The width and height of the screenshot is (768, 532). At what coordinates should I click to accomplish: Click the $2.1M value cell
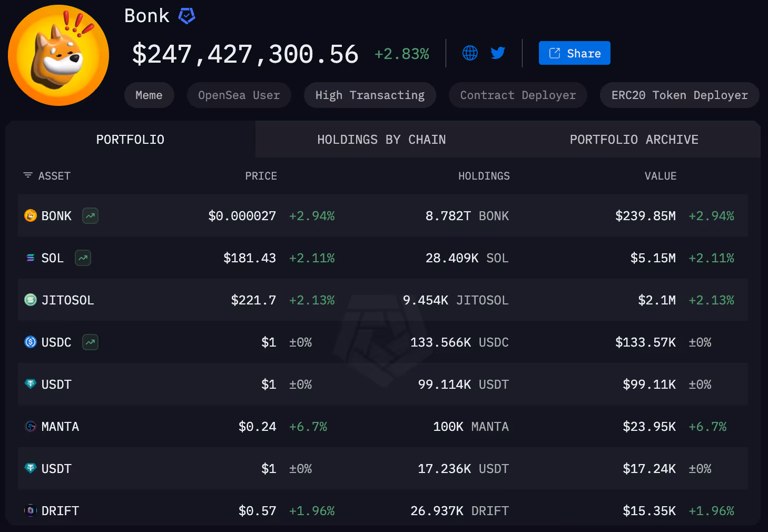657,300
